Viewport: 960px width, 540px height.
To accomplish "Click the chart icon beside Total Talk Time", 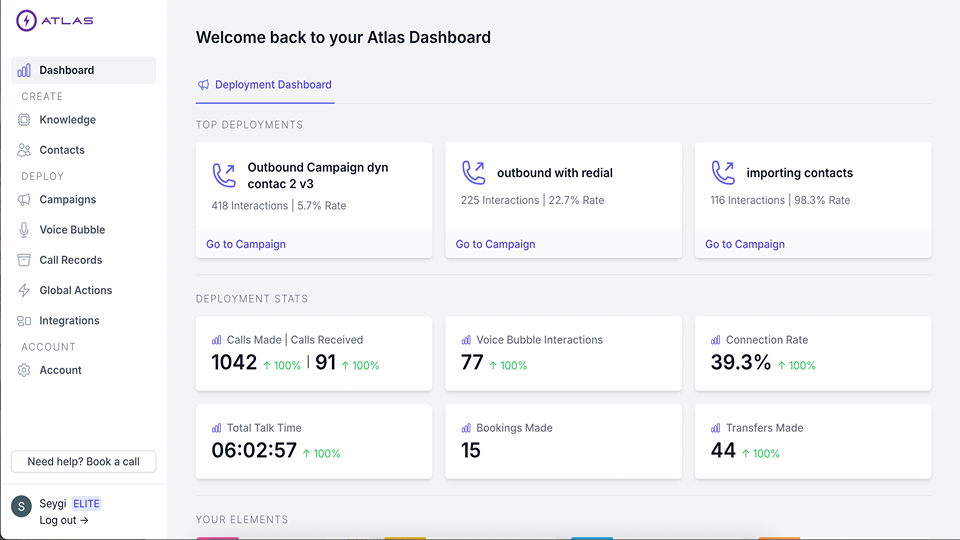I will [217, 428].
